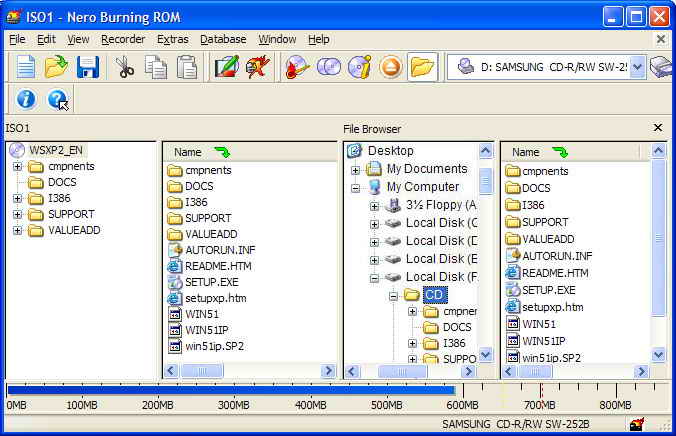
Task: Open the Recorder menu
Action: (123, 39)
